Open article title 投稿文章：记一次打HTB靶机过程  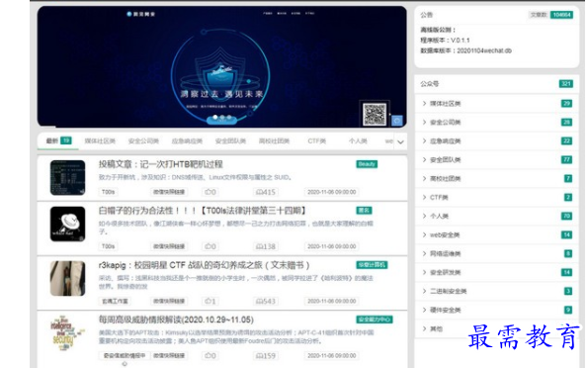(x=160, y=164)
